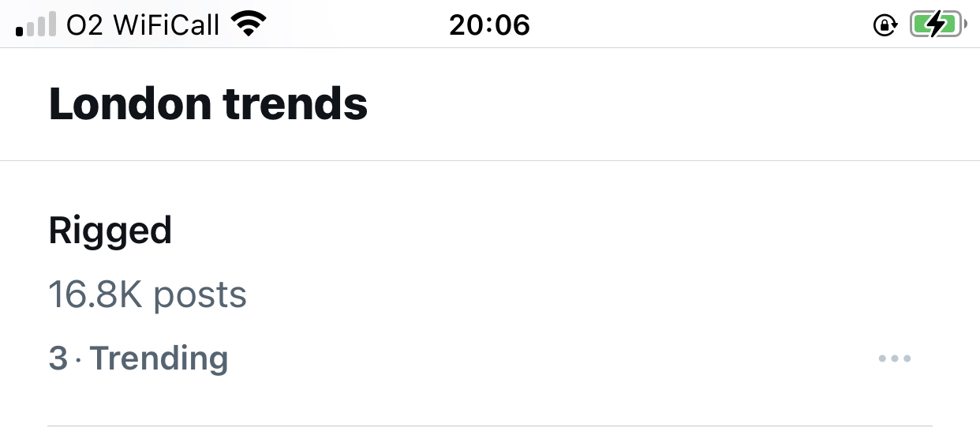Tap the 20:06 clock in status bar
The width and height of the screenshot is (980, 439).
click(489, 25)
